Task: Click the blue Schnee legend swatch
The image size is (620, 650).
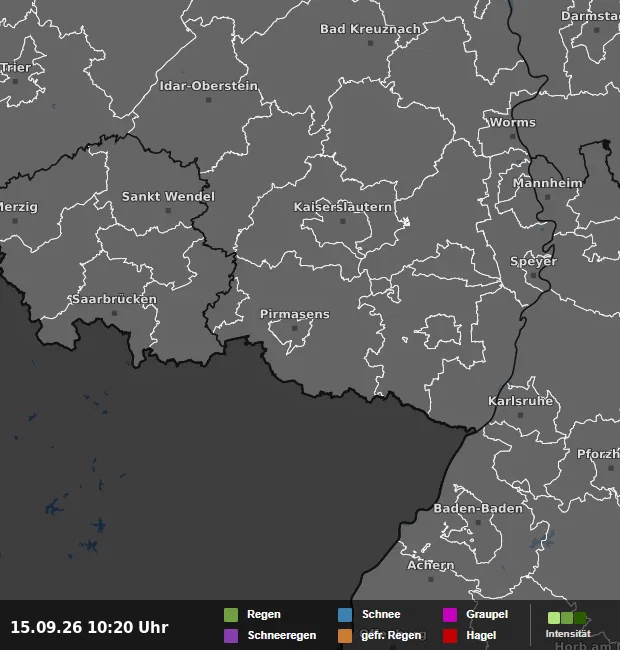Action: pyautogui.click(x=345, y=615)
